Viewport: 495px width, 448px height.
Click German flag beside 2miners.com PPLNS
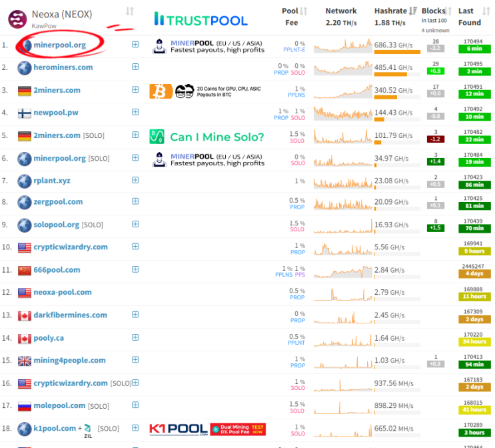click(24, 91)
